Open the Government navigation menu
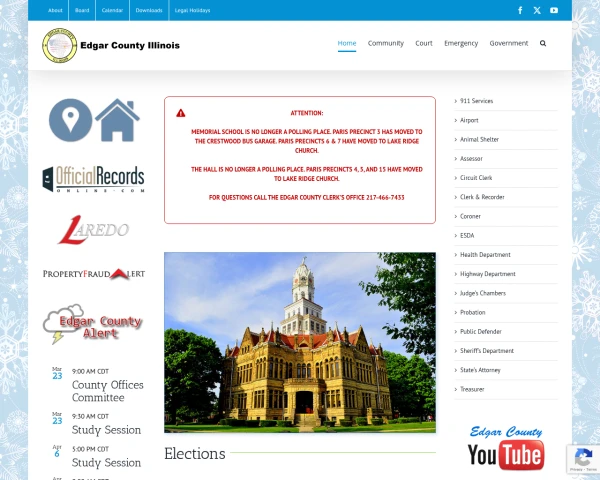Viewport: 600px width, 480px height. pos(509,43)
